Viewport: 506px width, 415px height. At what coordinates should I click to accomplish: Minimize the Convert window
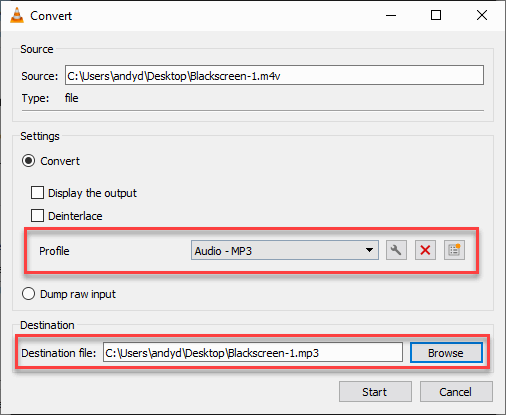[391, 15]
